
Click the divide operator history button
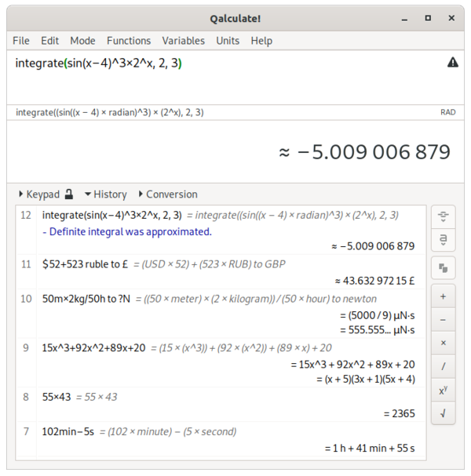(x=443, y=366)
